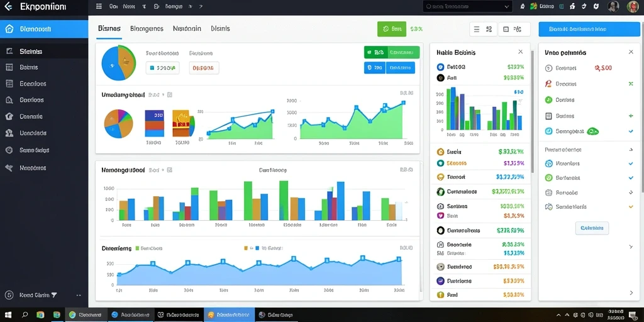Open the dark search dropdown in the top bar
Image resolution: width=644 pixels, height=322 pixels.
467,6
